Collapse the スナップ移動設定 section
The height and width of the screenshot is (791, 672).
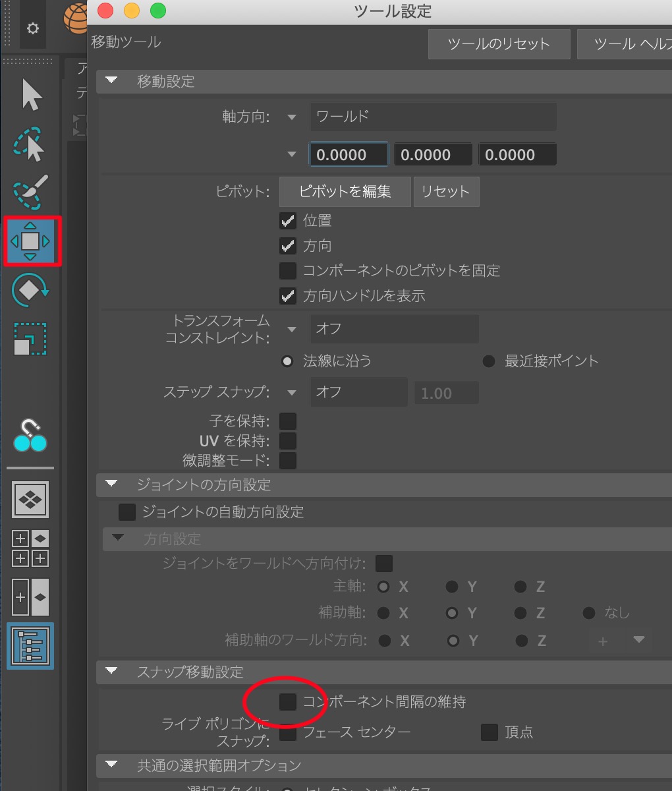click(111, 671)
